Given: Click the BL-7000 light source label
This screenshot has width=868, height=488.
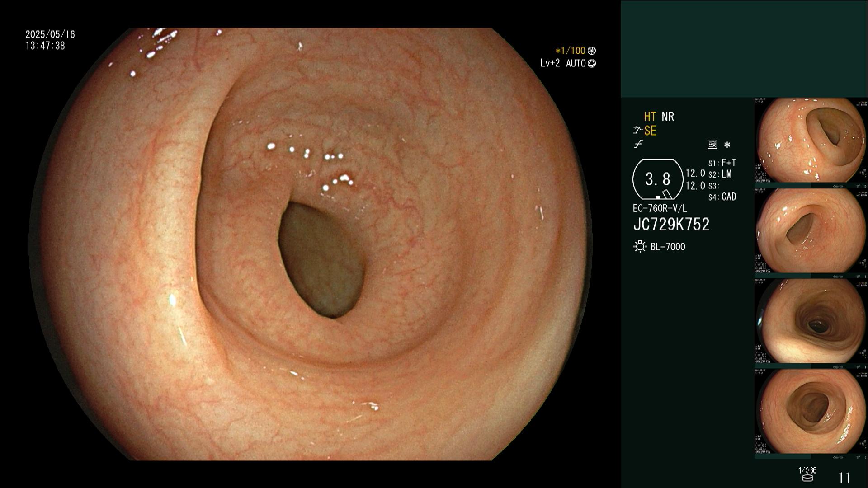Looking at the screenshot, I should 668,247.
